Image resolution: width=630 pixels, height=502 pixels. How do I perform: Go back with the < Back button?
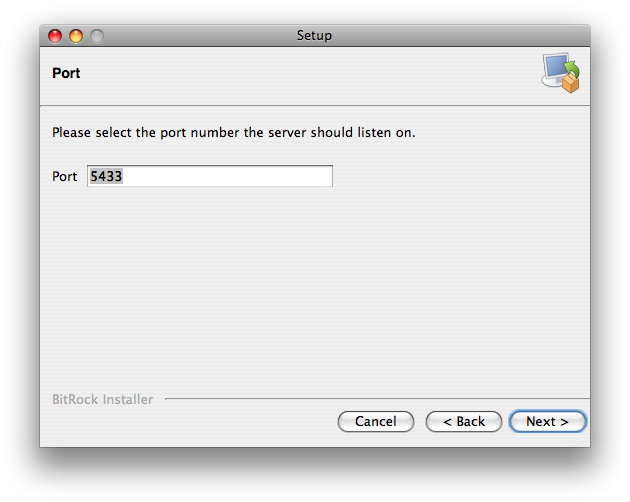(x=464, y=422)
